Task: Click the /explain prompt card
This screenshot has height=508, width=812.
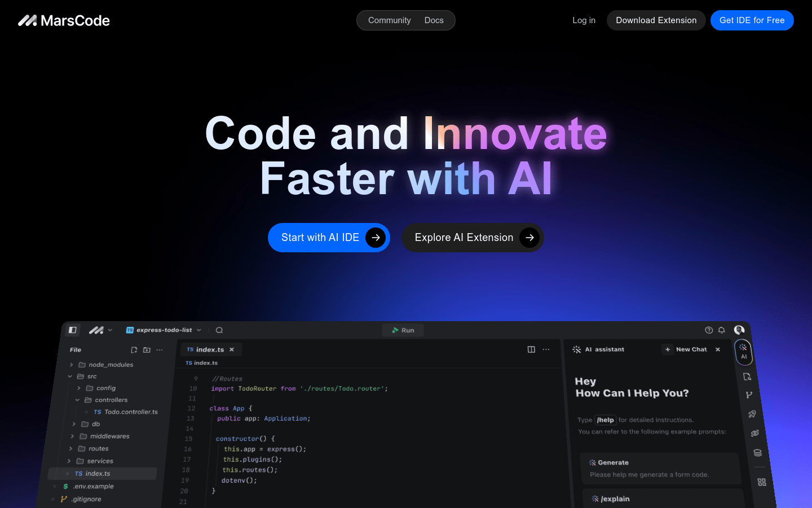Action: pos(663,498)
